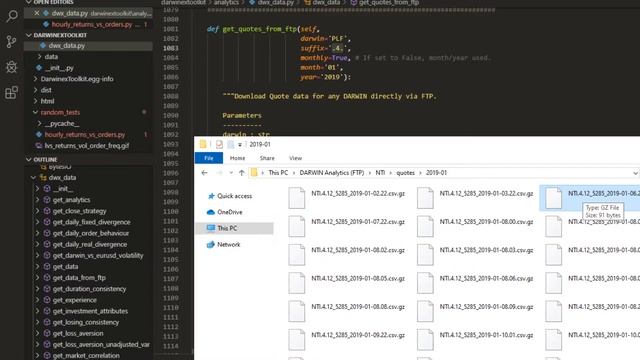Click dwx_data.py in editor breadcrumb
Image resolution: width=640 pixels, height=360 pixels.
click(x=276, y=2)
